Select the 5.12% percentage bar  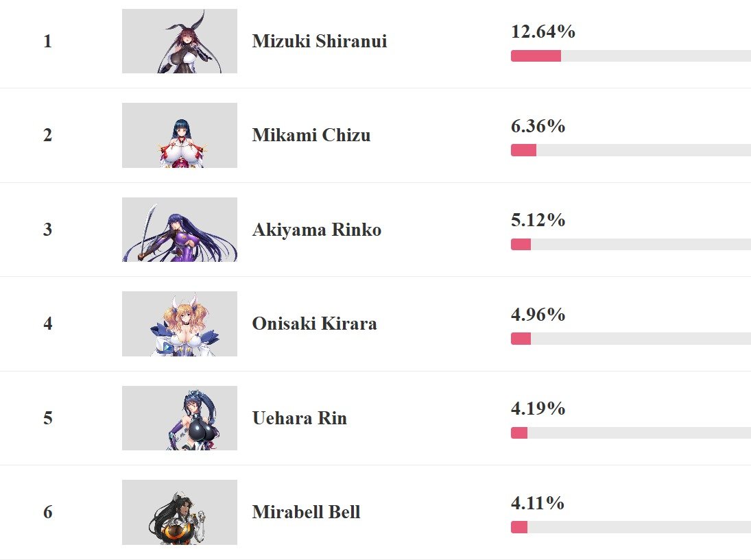(631, 245)
